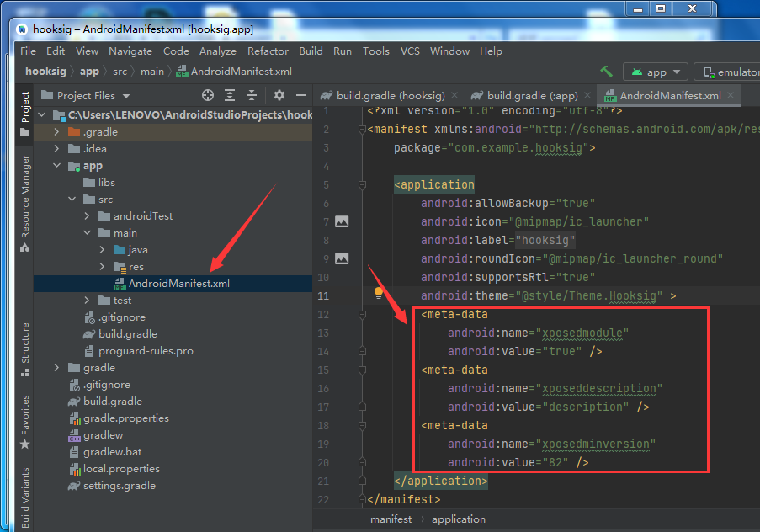Toggle the Resource Manager side panel

[25, 194]
